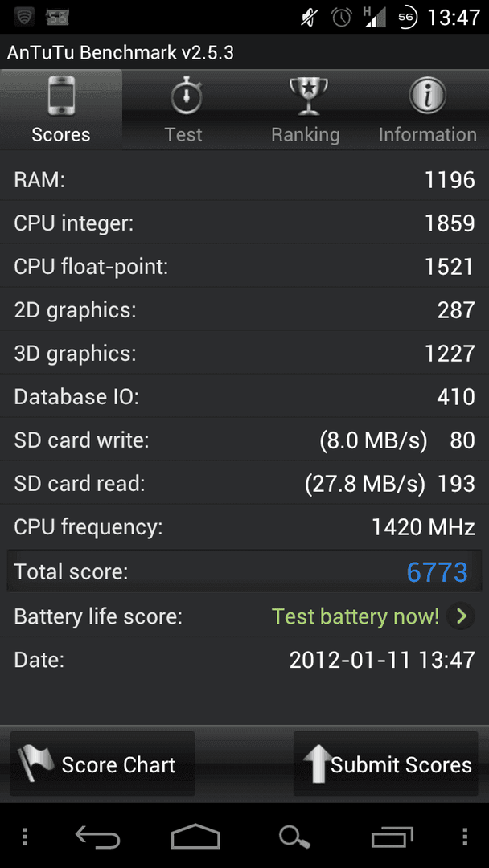Open the Score Chart button
Screen dimensions: 489x868
pos(102,764)
